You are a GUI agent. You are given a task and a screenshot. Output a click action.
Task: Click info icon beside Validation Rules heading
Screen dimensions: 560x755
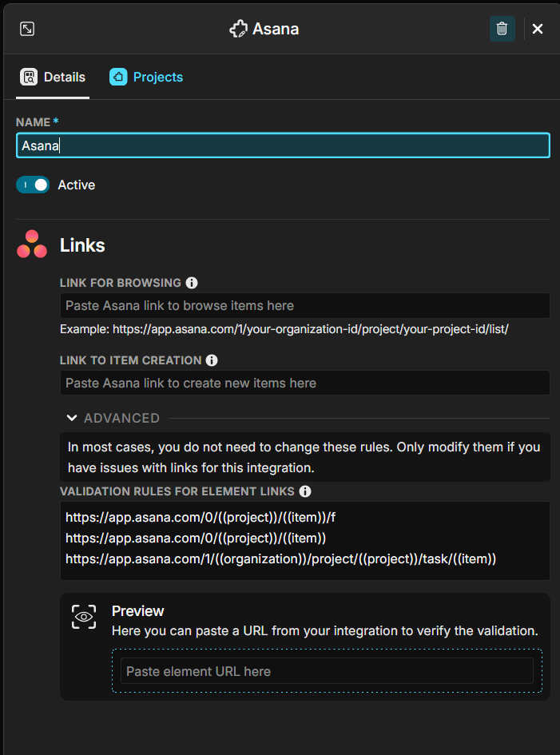pyautogui.click(x=305, y=491)
